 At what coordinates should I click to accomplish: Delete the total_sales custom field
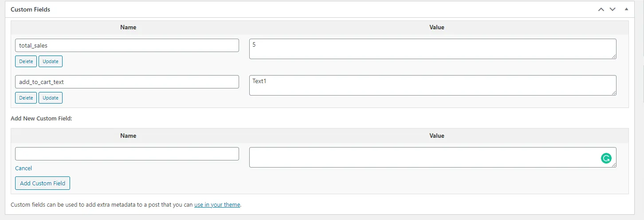click(x=26, y=61)
